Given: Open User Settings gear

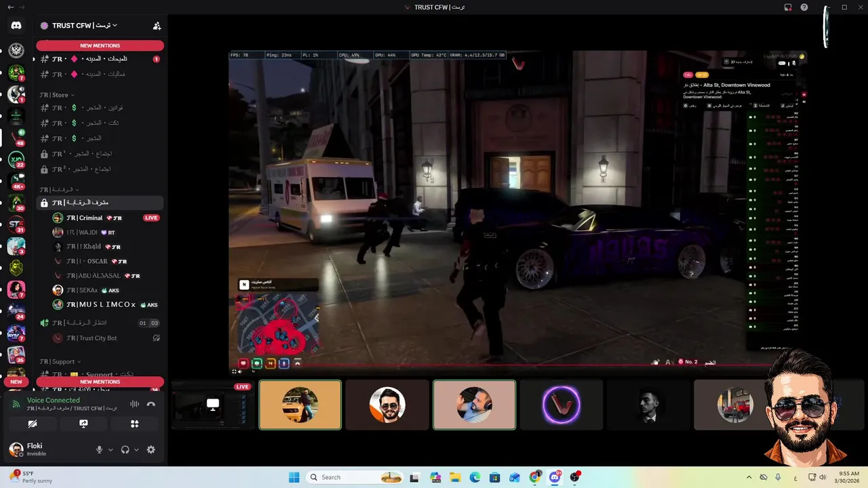Looking at the screenshot, I should pyautogui.click(x=151, y=449).
